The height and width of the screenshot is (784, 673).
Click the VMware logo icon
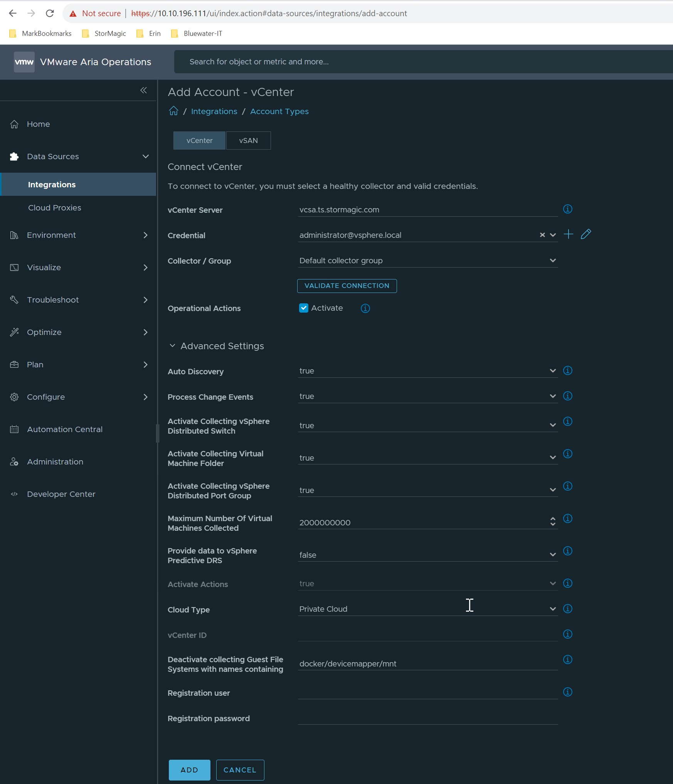coord(24,62)
